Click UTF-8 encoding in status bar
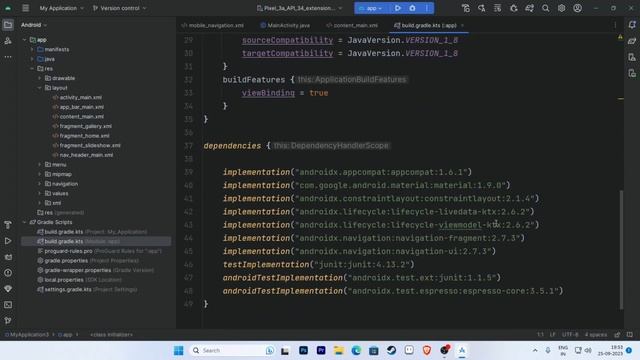Viewport: 640px width, 360px height. (x=570, y=335)
